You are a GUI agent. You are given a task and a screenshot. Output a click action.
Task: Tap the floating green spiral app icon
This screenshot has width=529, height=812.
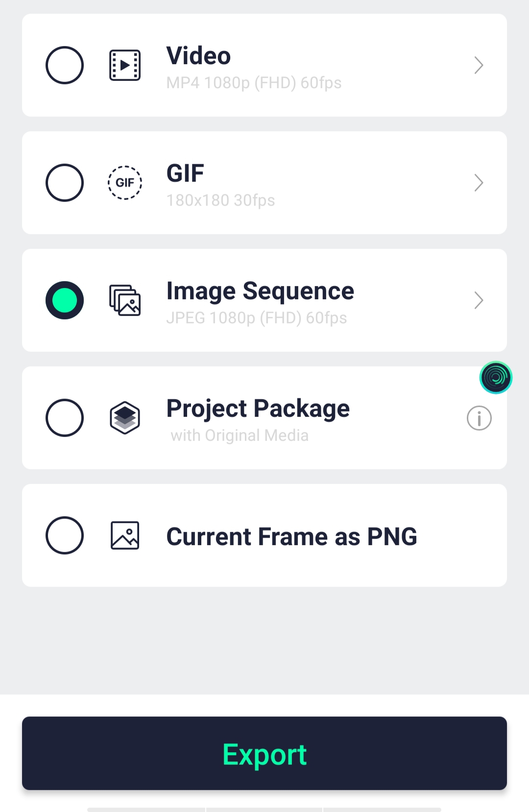(496, 378)
